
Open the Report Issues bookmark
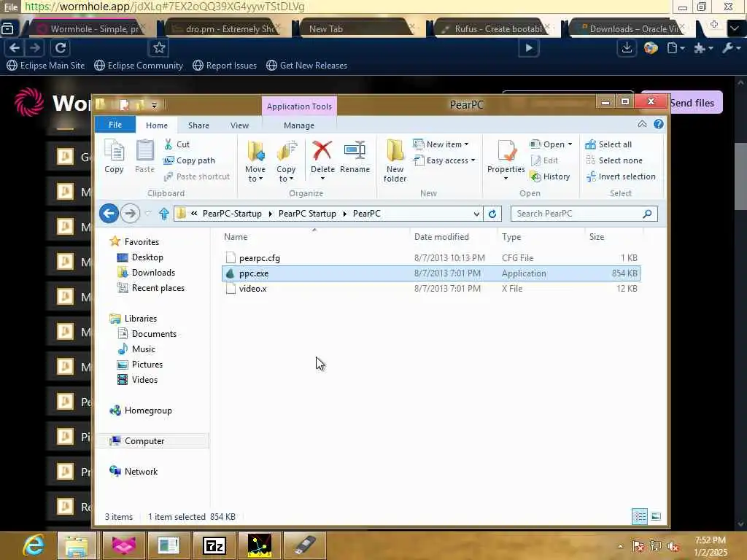[x=225, y=66]
